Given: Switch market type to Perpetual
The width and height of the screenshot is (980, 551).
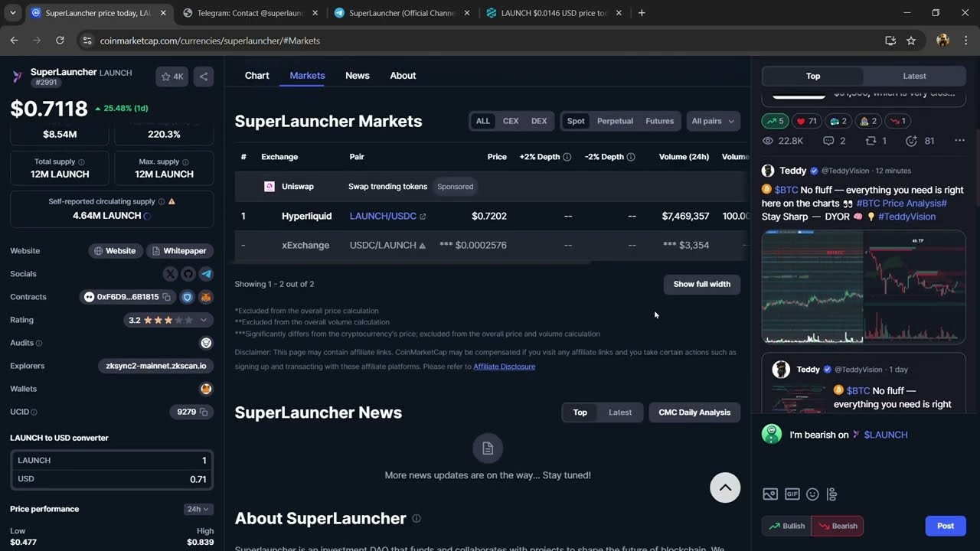Looking at the screenshot, I should point(615,121).
